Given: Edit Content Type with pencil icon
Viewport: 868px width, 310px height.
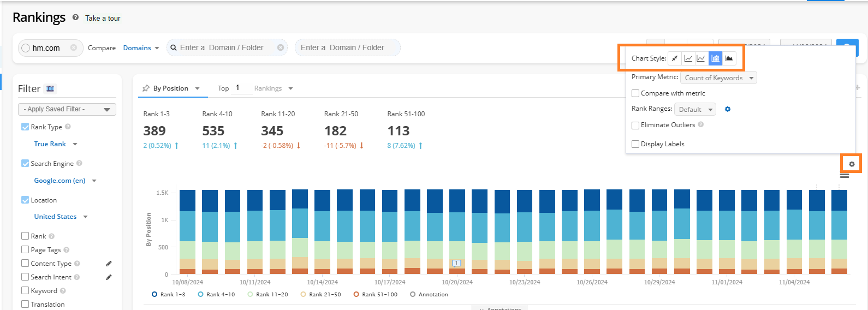Looking at the screenshot, I should click(109, 264).
